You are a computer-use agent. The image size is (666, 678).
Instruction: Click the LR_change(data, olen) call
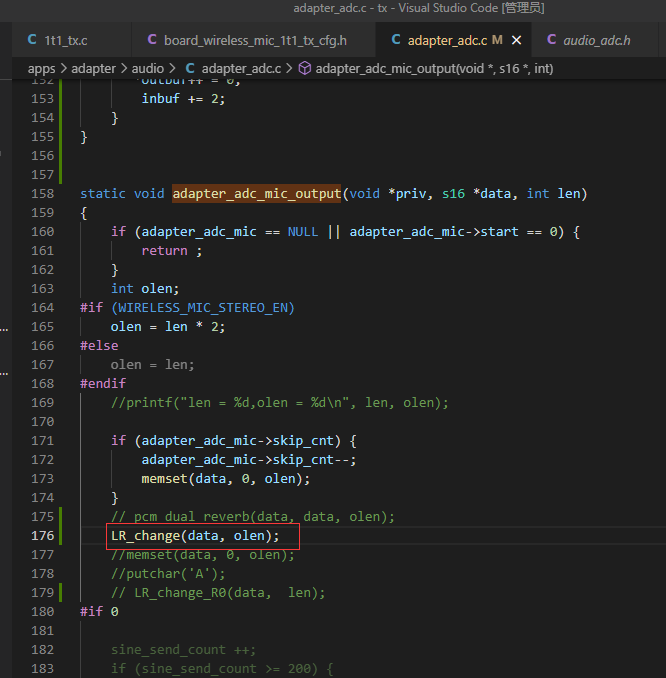tap(195, 536)
